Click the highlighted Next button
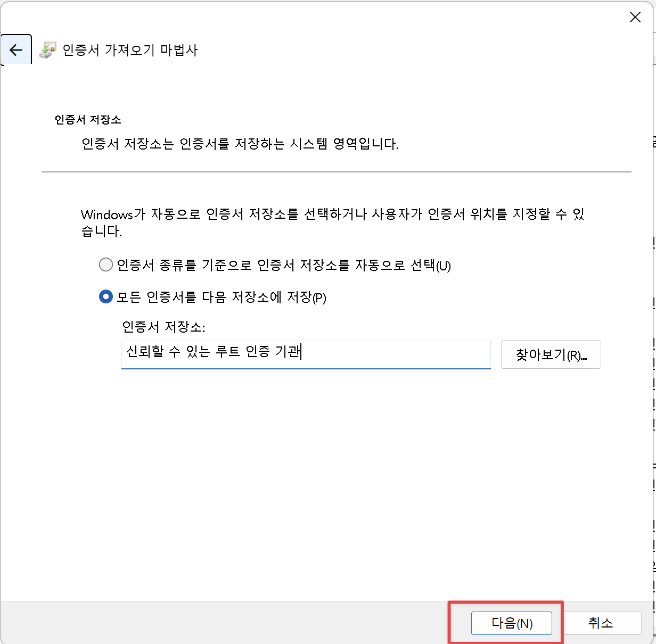 pos(512,623)
